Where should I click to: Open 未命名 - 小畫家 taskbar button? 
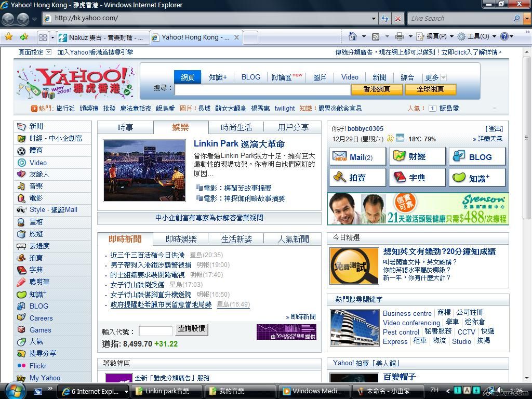(388, 391)
